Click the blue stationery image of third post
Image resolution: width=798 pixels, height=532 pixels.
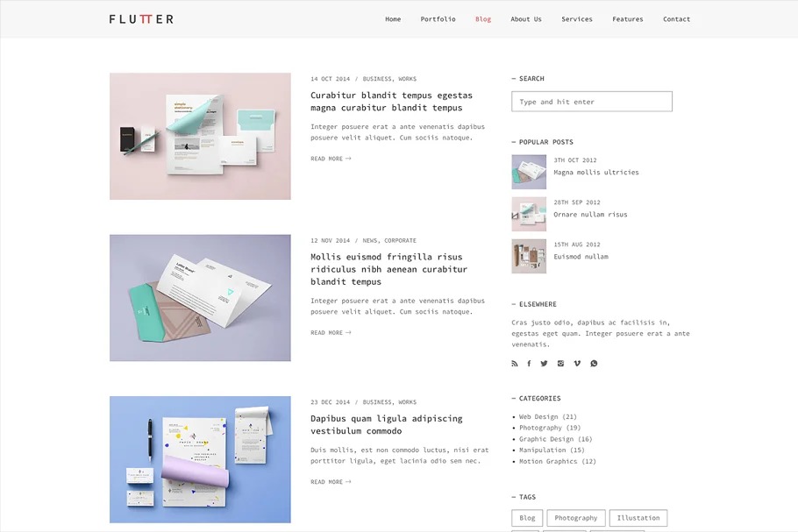pos(200,459)
